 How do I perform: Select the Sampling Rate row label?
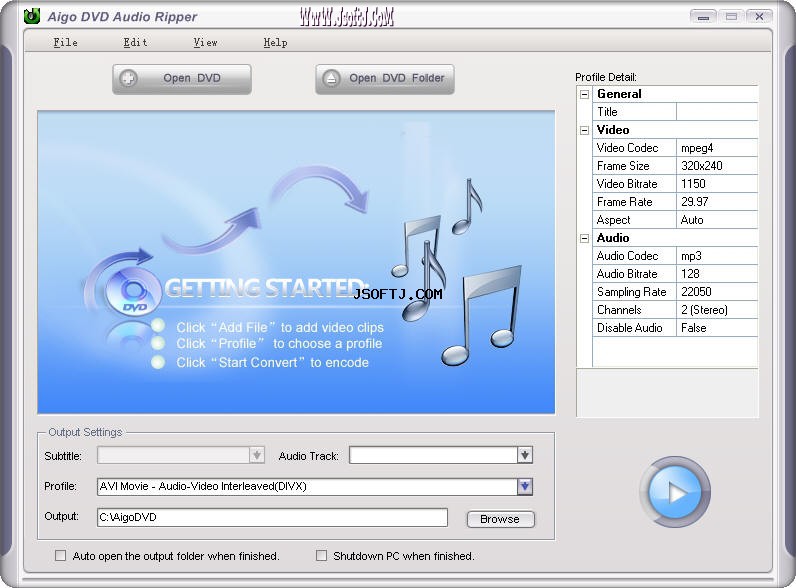pyautogui.click(x=632, y=292)
